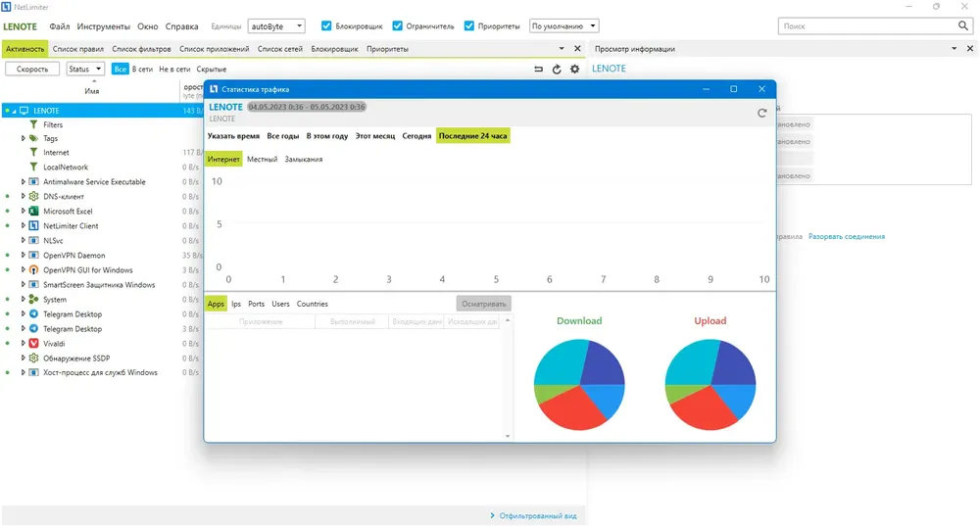980x527 pixels.
Task: Click the Приложение column header
Action: click(261, 321)
